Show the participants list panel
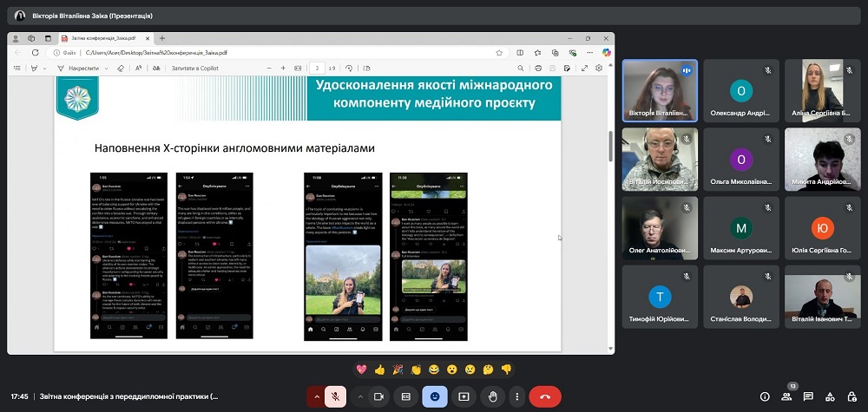The width and height of the screenshot is (868, 412). coord(786,396)
